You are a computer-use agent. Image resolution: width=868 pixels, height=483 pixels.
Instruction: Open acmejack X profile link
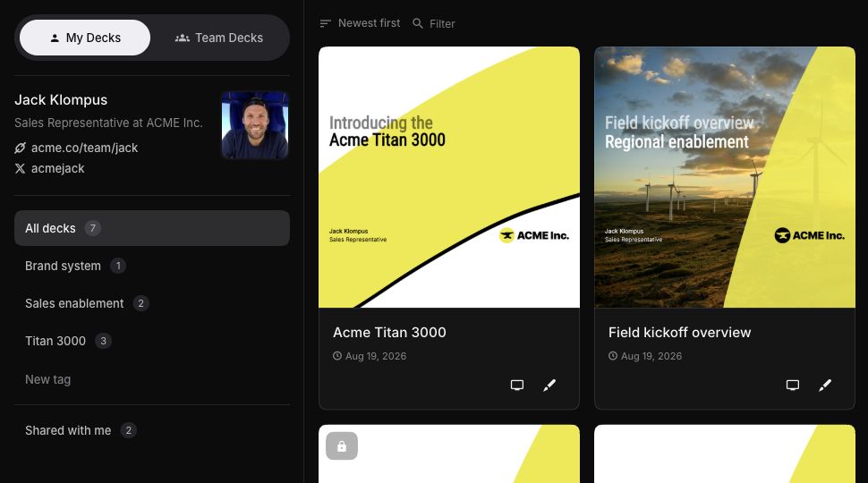(x=57, y=168)
